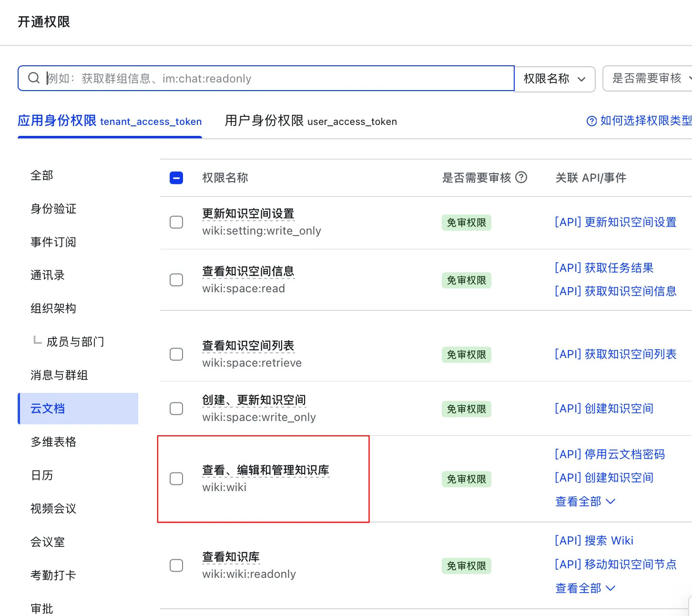Click the [API] 停用云文档密码 link
The image size is (692, 616).
point(610,454)
